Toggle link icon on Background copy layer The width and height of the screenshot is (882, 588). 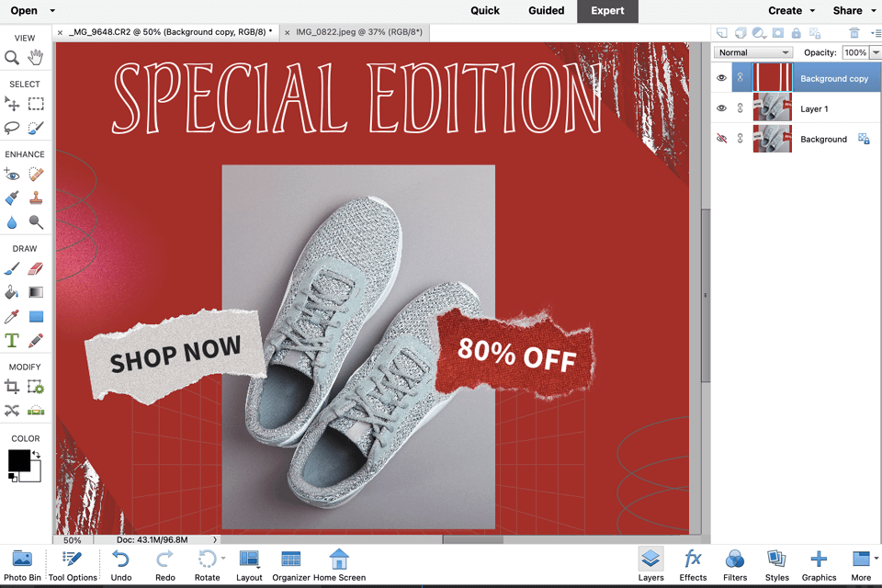click(x=741, y=78)
